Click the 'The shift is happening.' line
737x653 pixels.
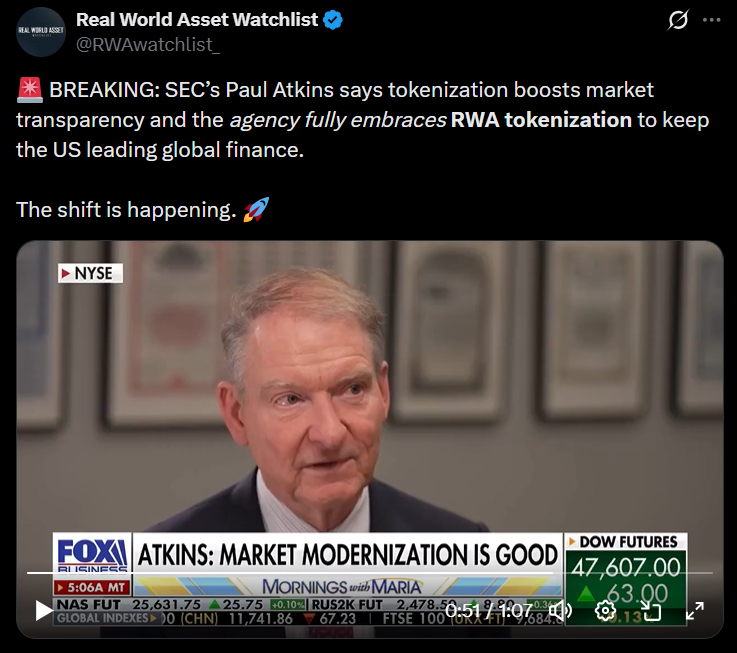click(x=126, y=210)
